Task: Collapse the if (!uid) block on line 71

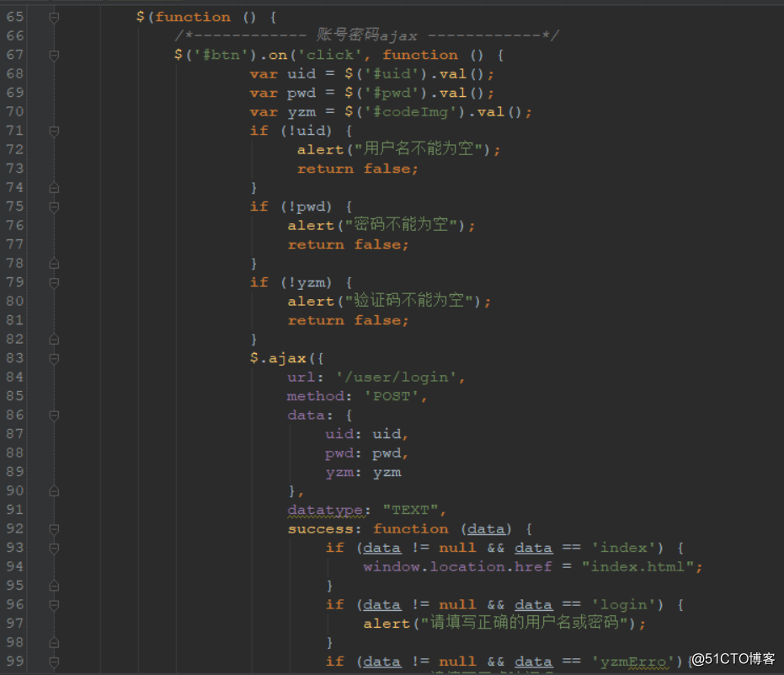Action: click(54, 131)
